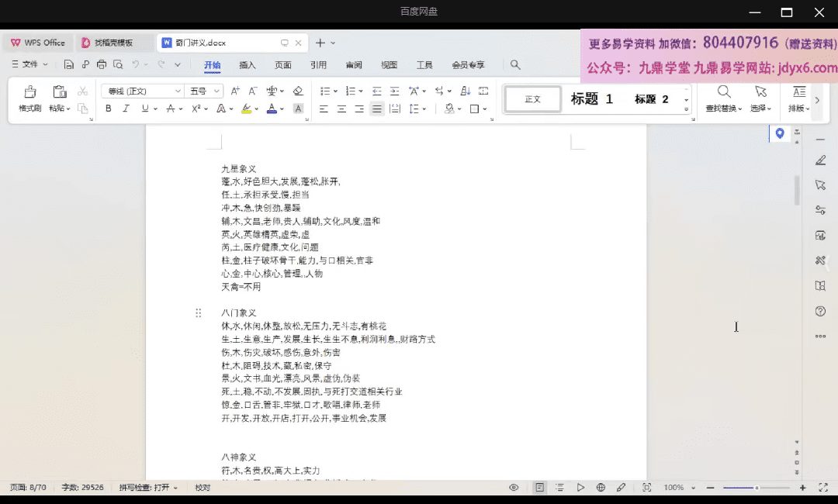Apply the 标题 1 heading style
Screen dimensions: 838x504
pos(592,98)
